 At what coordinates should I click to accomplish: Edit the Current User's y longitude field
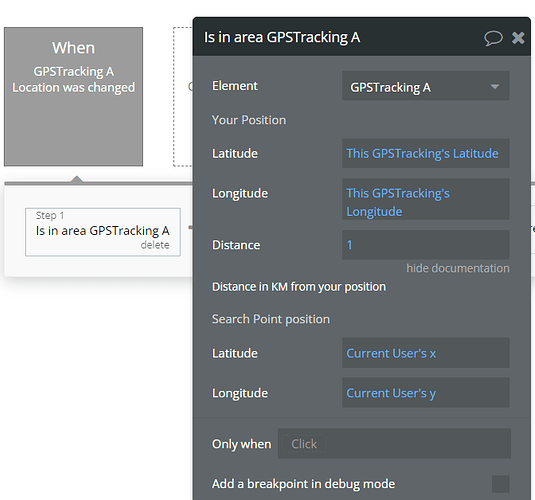tap(425, 393)
